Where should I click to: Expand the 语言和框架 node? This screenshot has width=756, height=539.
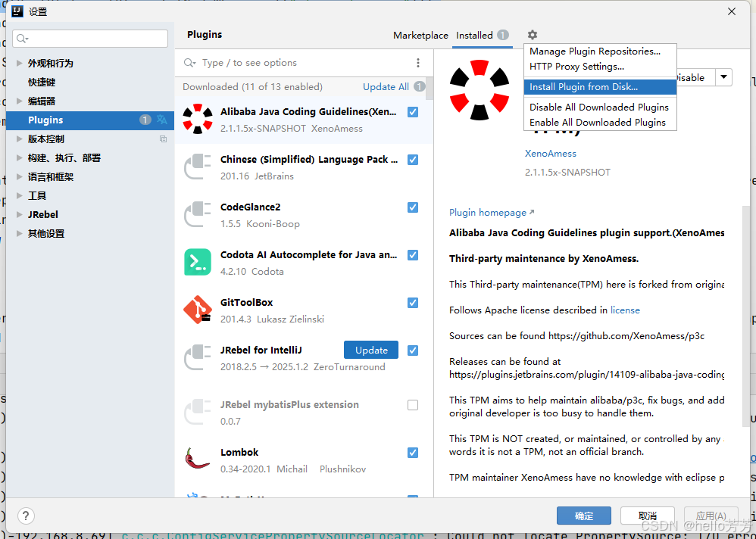coord(19,177)
